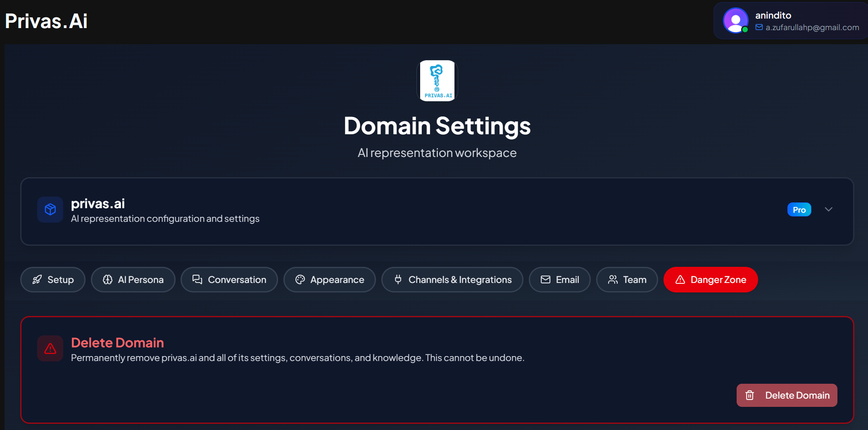Open the AI Persona tab
This screenshot has width=868, height=430.
(x=133, y=280)
